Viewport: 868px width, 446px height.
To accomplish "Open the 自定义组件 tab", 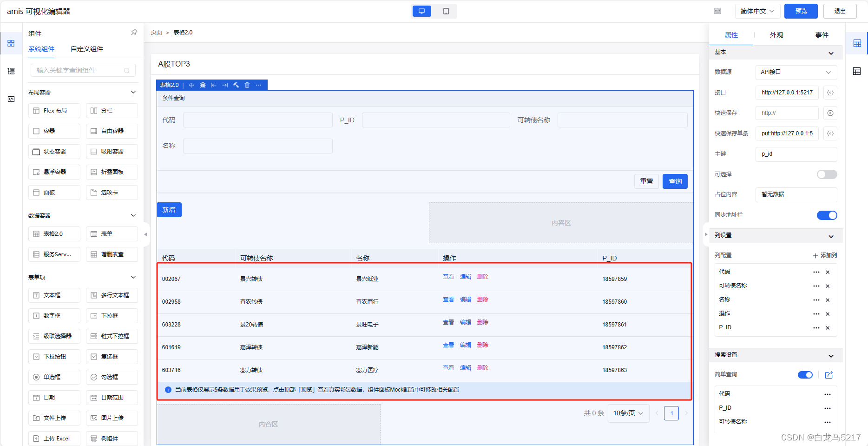I will pyautogui.click(x=86, y=49).
